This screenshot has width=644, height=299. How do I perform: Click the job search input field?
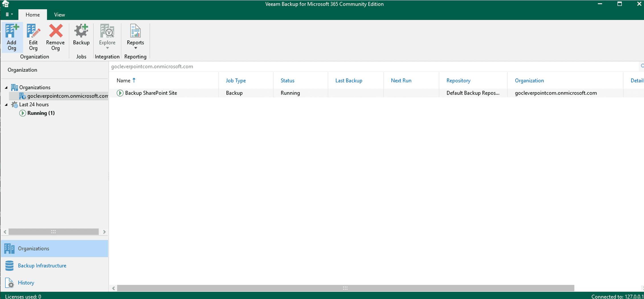click(x=374, y=66)
